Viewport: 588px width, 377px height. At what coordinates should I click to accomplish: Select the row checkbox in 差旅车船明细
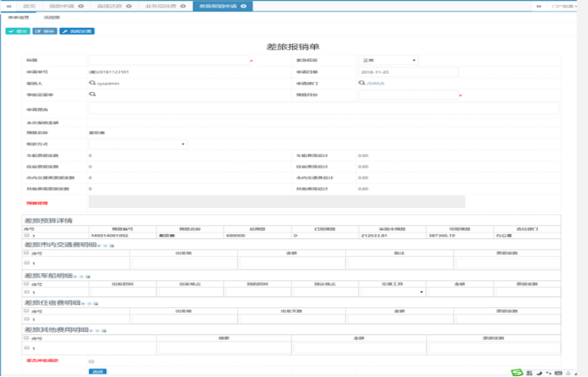pyautogui.click(x=27, y=292)
